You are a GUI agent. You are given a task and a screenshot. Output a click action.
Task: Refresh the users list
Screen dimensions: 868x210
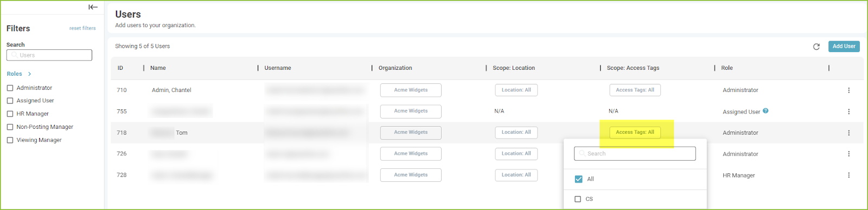pos(816,47)
